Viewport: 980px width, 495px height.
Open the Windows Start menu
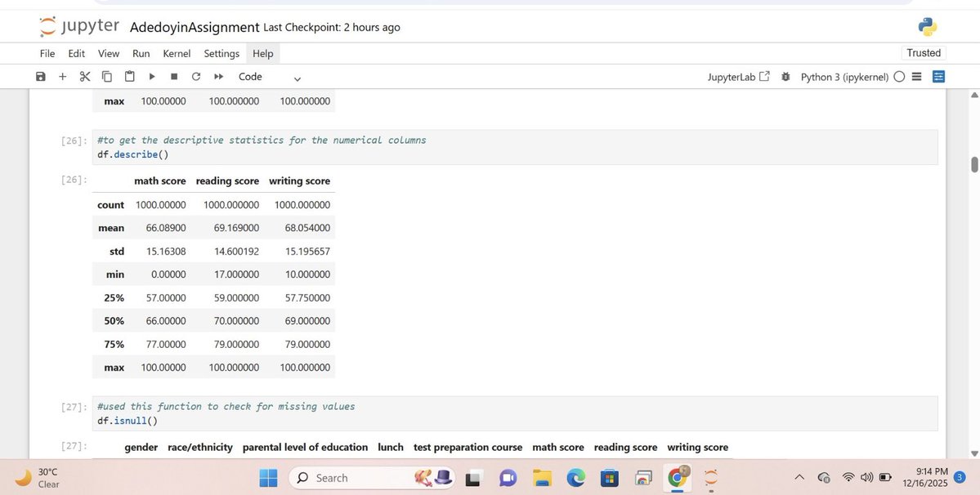pyautogui.click(x=268, y=478)
